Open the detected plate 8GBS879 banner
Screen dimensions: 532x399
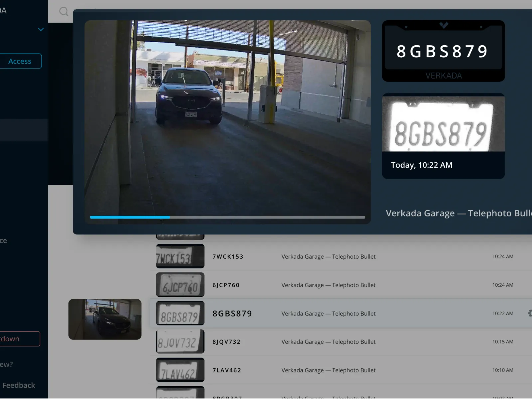coord(443,51)
